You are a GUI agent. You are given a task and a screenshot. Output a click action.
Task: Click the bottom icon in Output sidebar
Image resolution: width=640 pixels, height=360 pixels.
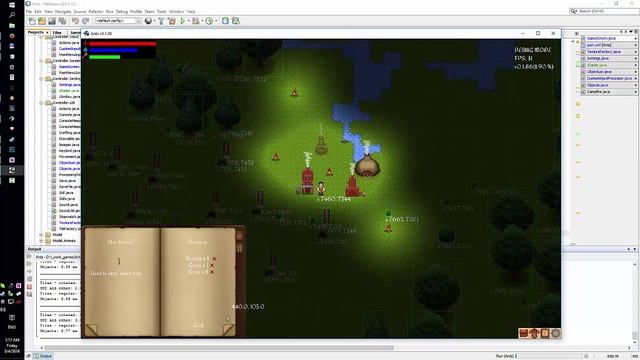(29, 294)
